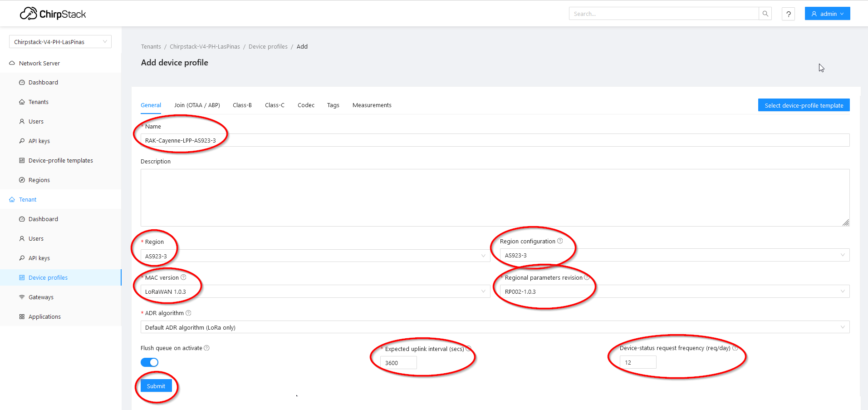The height and width of the screenshot is (410, 868).
Task: Open Device profiles in sidebar
Action: (x=61, y=277)
